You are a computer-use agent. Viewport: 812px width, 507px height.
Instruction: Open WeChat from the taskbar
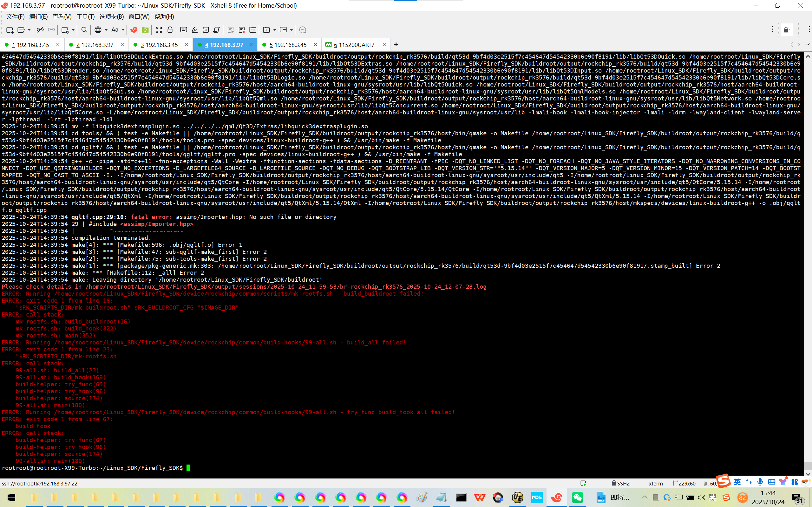tap(578, 497)
